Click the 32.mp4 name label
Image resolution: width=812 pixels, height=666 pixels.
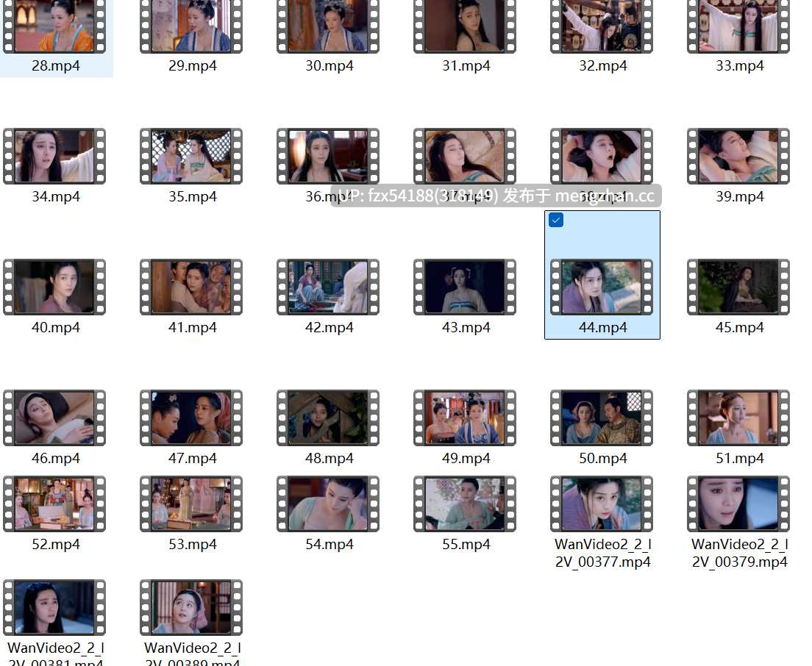tap(603, 65)
